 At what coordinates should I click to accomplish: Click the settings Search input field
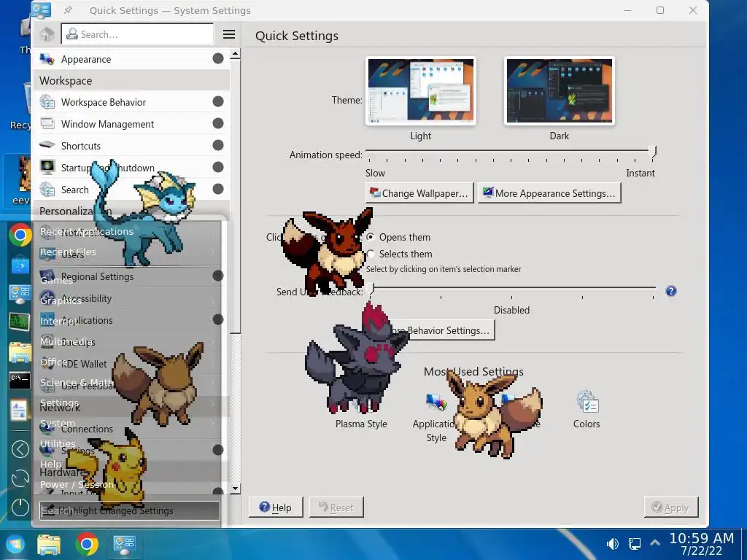click(137, 34)
